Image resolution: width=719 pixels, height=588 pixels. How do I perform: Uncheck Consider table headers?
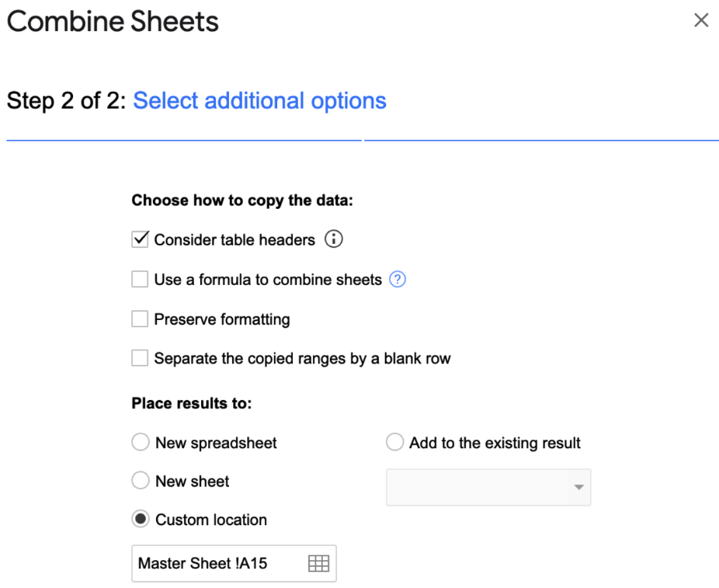140,239
